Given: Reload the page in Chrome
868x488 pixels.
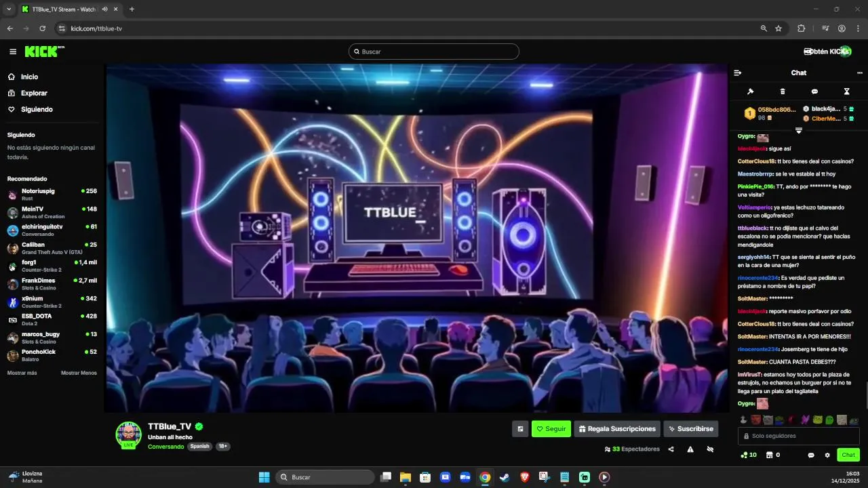Looking at the screenshot, I should 42,28.
